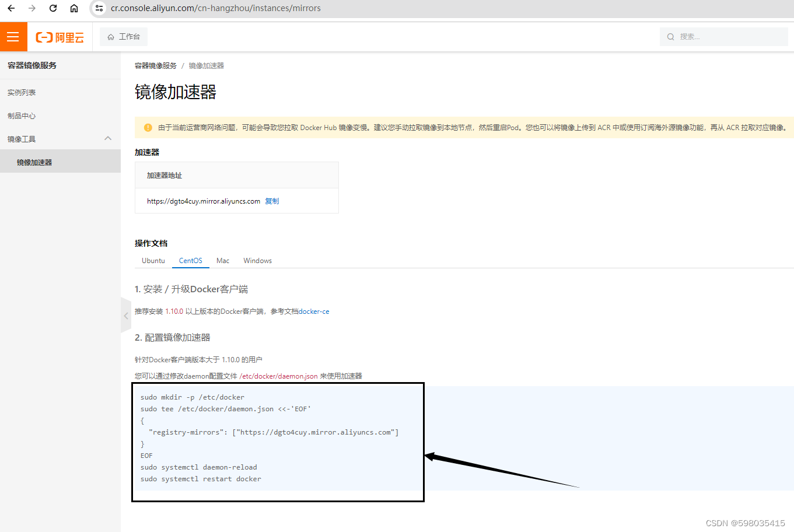The width and height of the screenshot is (794, 532).
Task: Click the 镜像工具 chevron arrow
Action: click(x=108, y=138)
